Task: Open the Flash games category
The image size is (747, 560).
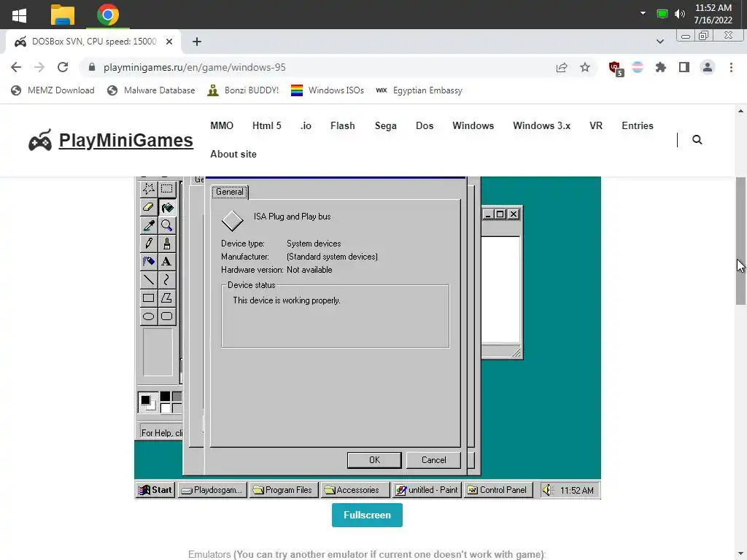Action: (343, 125)
